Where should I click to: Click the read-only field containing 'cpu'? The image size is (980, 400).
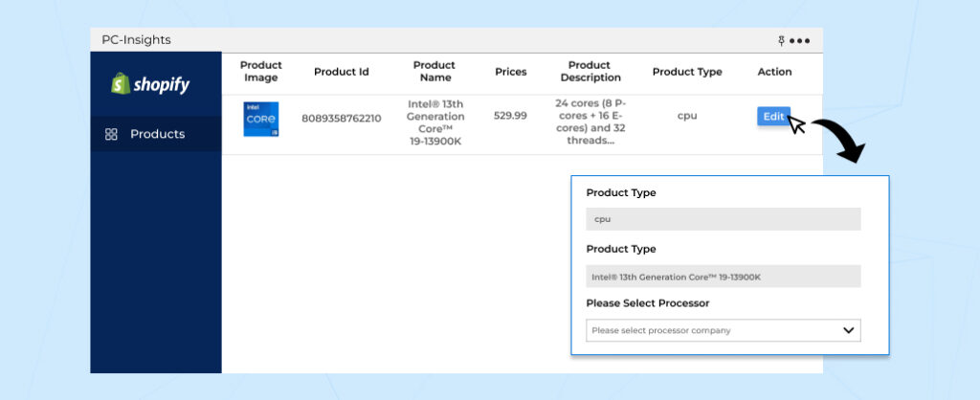coord(723,219)
